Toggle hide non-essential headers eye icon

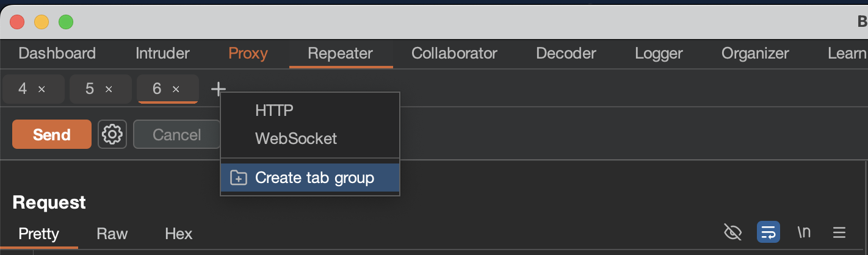[732, 232]
